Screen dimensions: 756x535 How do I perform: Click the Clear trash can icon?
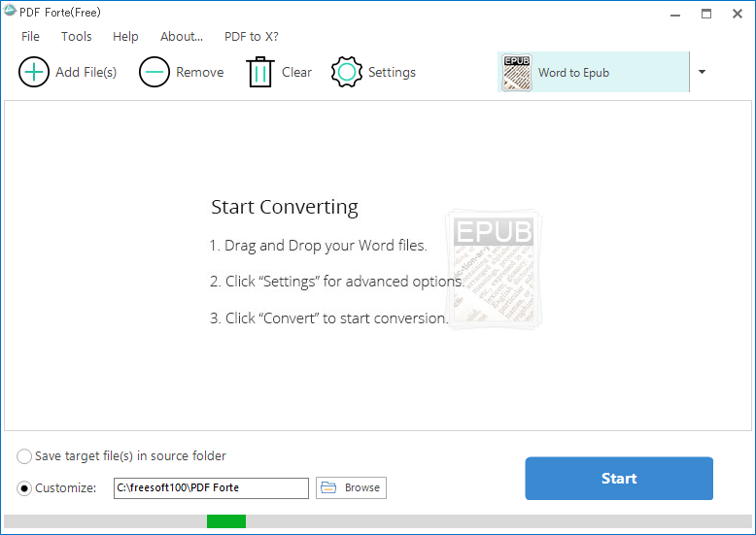pos(260,72)
